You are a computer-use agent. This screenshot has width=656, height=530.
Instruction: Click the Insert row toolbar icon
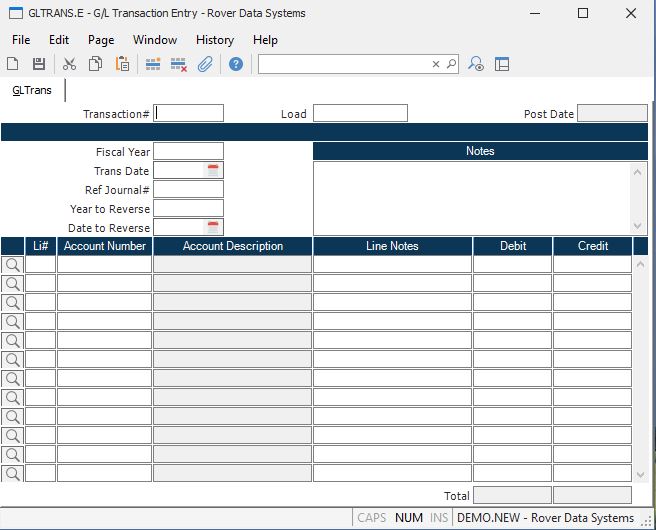pos(153,64)
